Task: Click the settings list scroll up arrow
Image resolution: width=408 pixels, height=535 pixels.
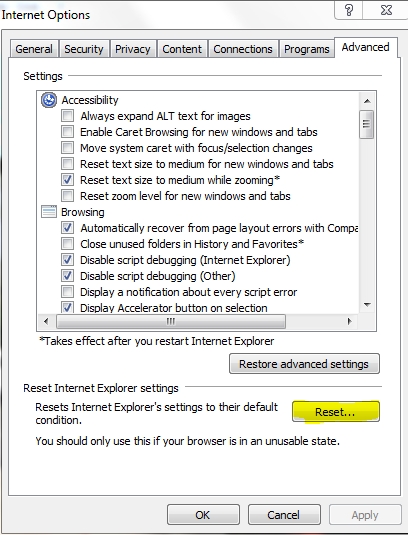Action: 367,101
